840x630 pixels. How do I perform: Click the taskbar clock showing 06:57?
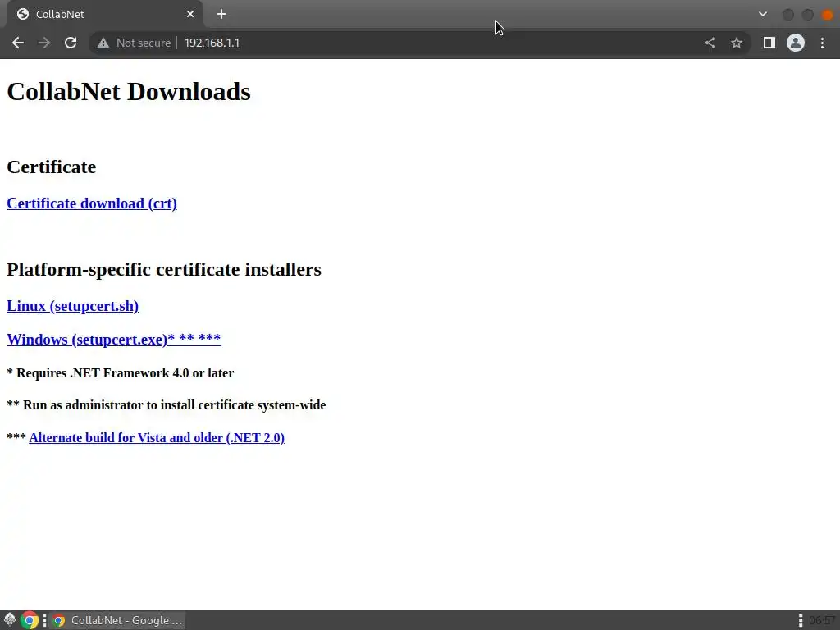(823, 620)
